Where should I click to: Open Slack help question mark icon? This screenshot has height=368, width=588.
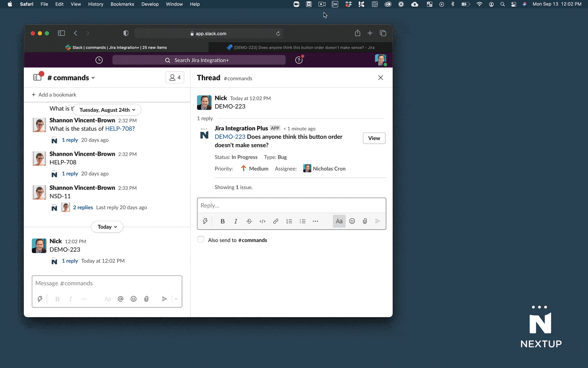299,60
